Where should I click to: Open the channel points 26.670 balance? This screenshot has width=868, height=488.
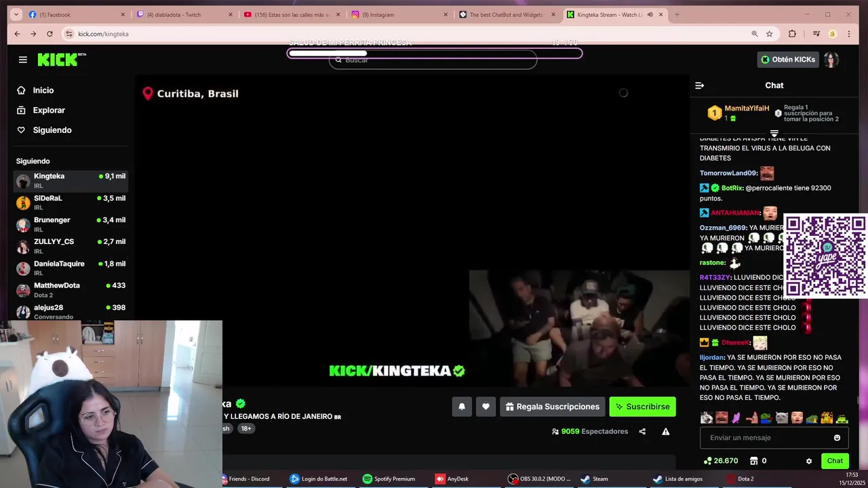tap(720, 461)
